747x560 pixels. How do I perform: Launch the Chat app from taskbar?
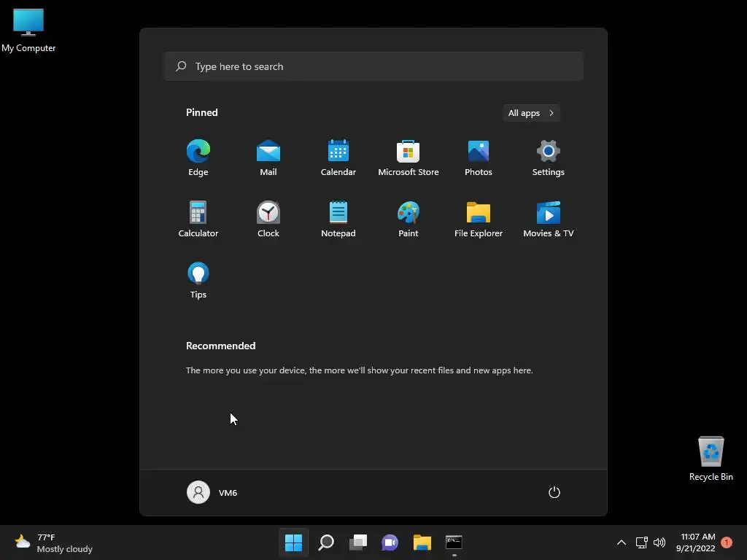click(x=390, y=542)
